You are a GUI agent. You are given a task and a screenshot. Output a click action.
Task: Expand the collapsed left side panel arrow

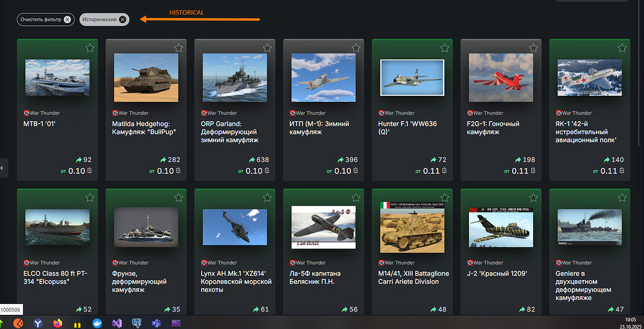[x=3, y=168]
